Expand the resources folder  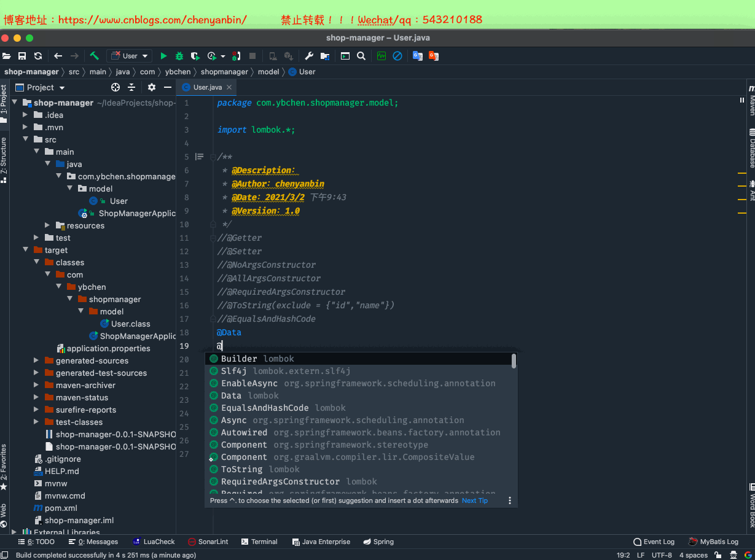[47, 225]
